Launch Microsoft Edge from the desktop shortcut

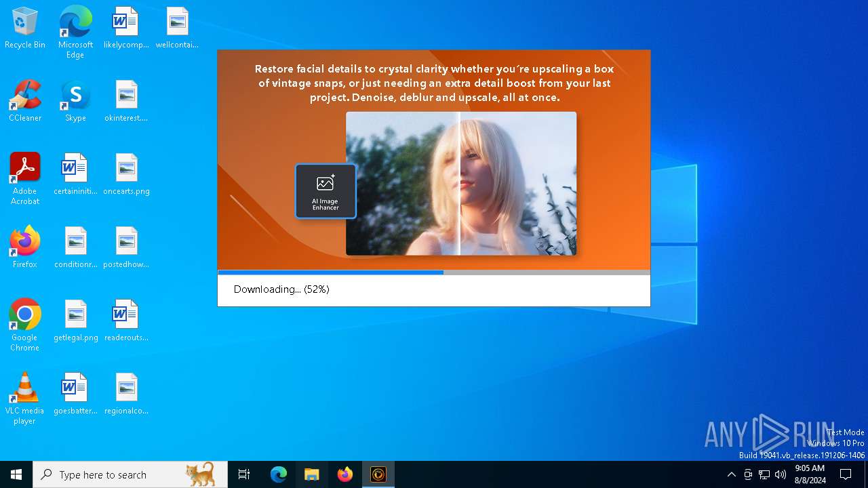(x=75, y=33)
